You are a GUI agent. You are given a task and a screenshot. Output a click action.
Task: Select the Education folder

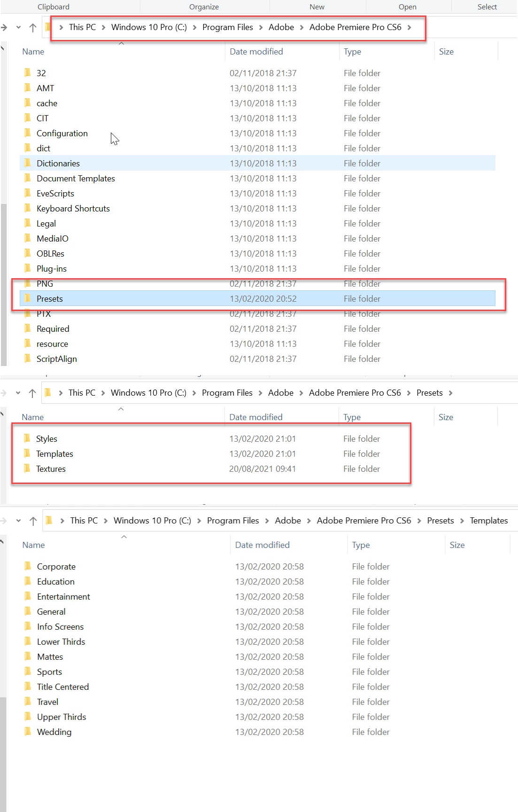tap(56, 582)
